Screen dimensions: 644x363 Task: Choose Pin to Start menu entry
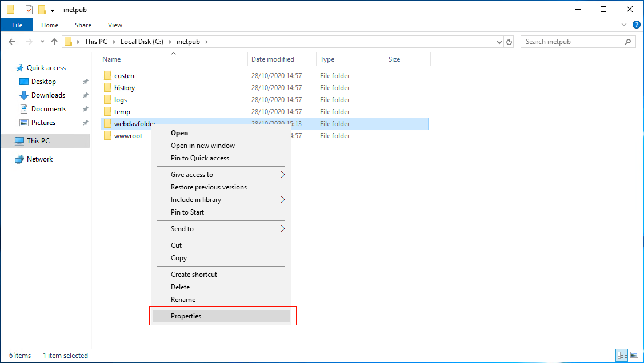click(x=221, y=212)
